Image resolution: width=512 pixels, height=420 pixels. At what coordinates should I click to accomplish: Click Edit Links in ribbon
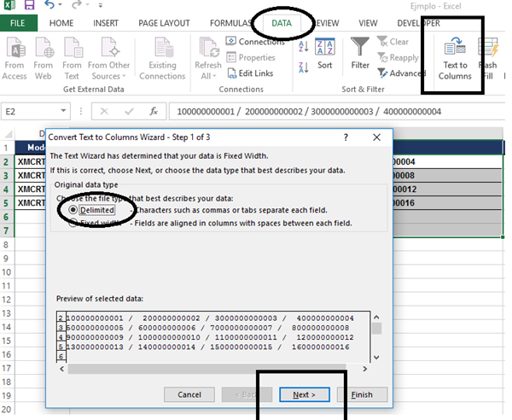[250, 73]
